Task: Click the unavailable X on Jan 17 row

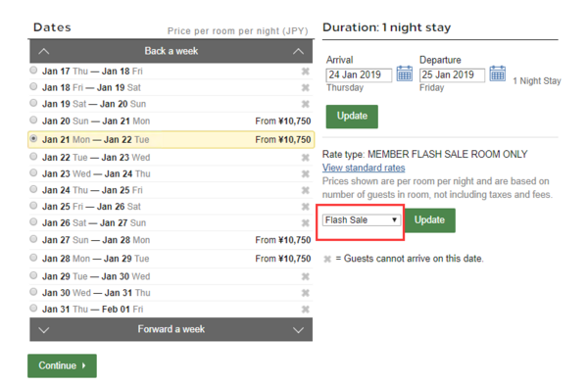Action: coord(305,72)
